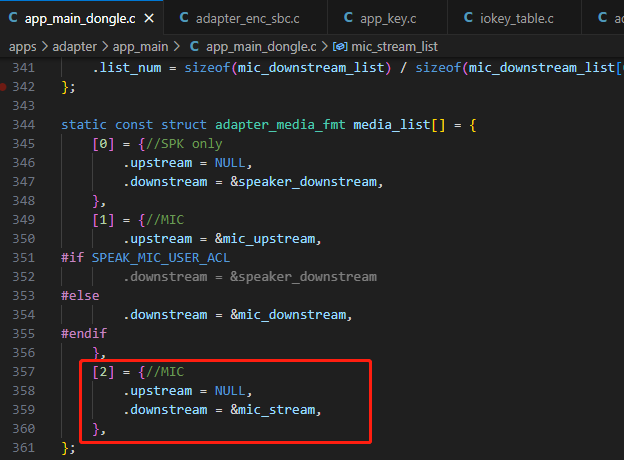
Task: Click the symbol icon before mic_stream_list
Action: 340,47
